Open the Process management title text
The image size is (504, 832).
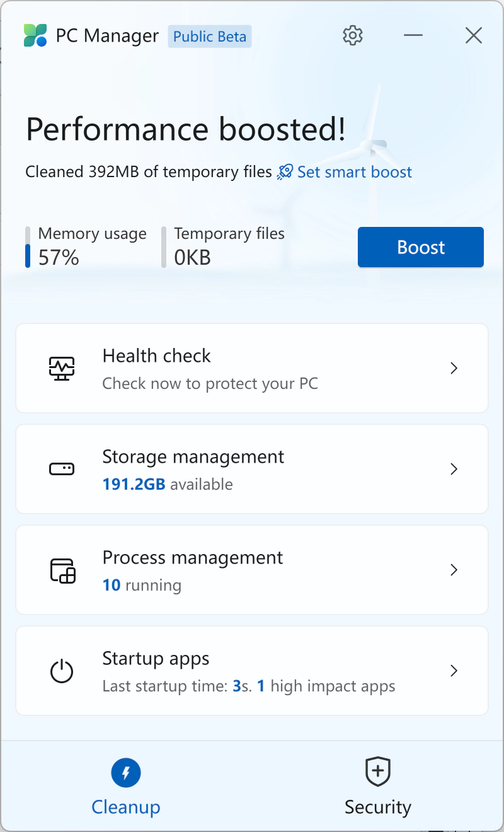tap(193, 558)
